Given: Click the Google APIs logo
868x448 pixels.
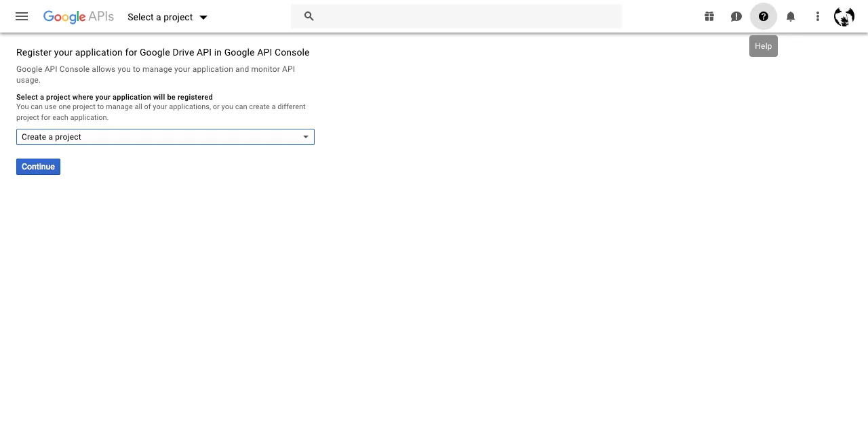Looking at the screenshot, I should (x=79, y=17).
